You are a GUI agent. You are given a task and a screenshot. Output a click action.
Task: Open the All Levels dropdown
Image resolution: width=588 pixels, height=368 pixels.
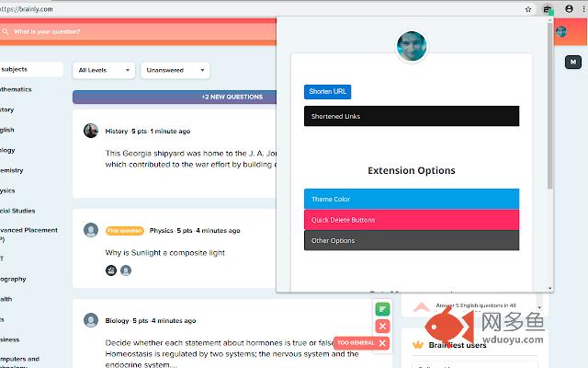(x=104, y=70)
